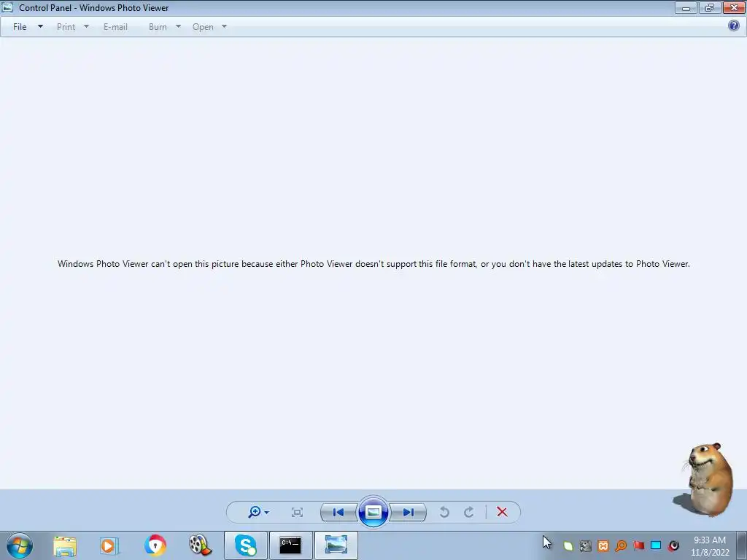Screen dimensions: 747x560
Task: Click the Actual size button
Action: point(297,513)
